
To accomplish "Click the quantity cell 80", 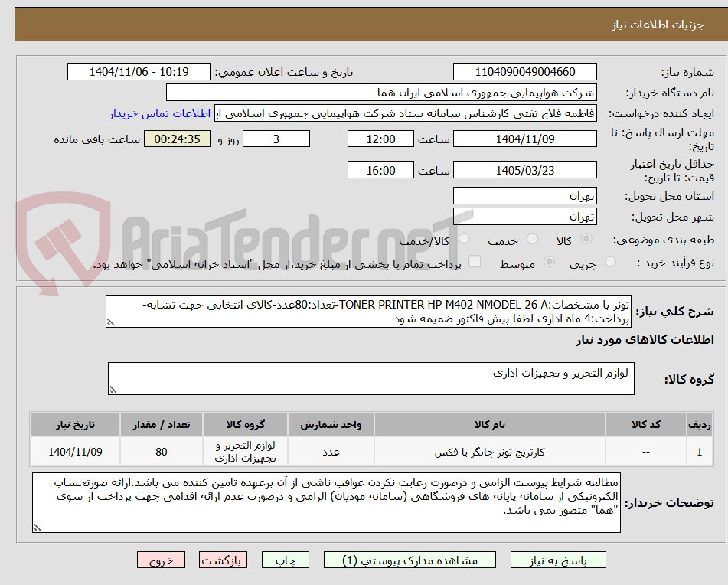I will [161, 452].
